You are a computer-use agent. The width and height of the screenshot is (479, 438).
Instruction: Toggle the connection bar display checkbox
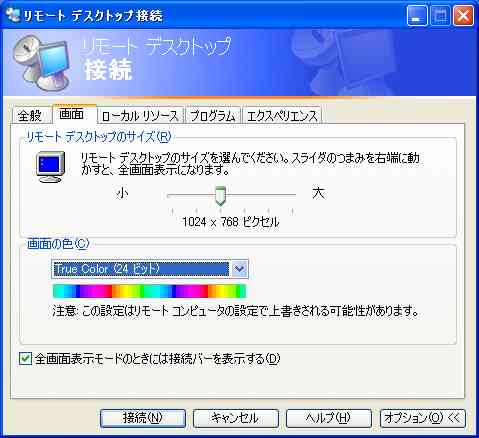pyautogui.click(x=25, y=359)
